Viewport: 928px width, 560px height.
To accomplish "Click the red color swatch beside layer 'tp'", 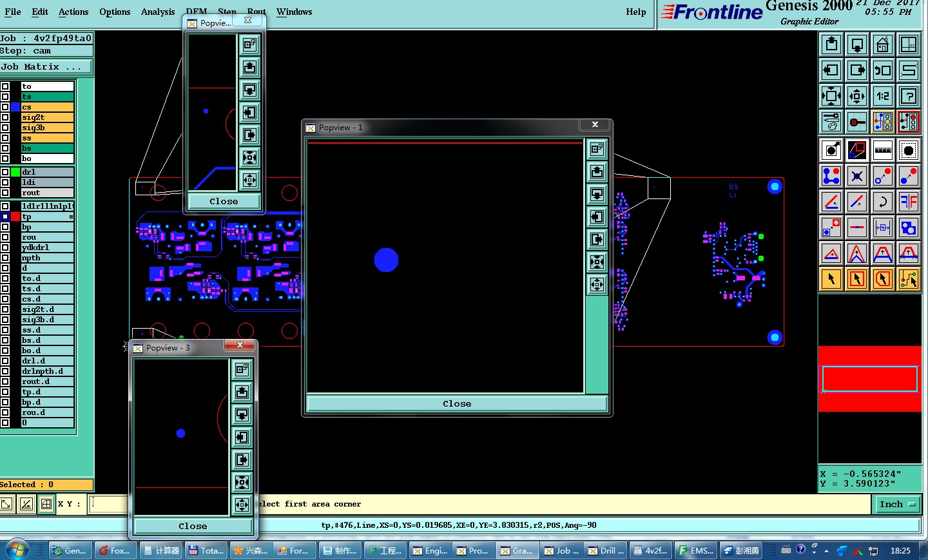I will pos(15,217).
